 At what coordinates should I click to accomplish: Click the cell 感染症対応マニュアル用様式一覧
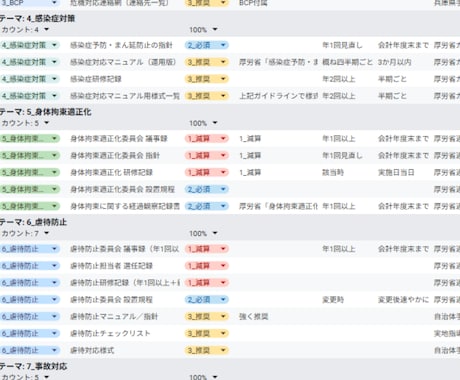point(125,96)
